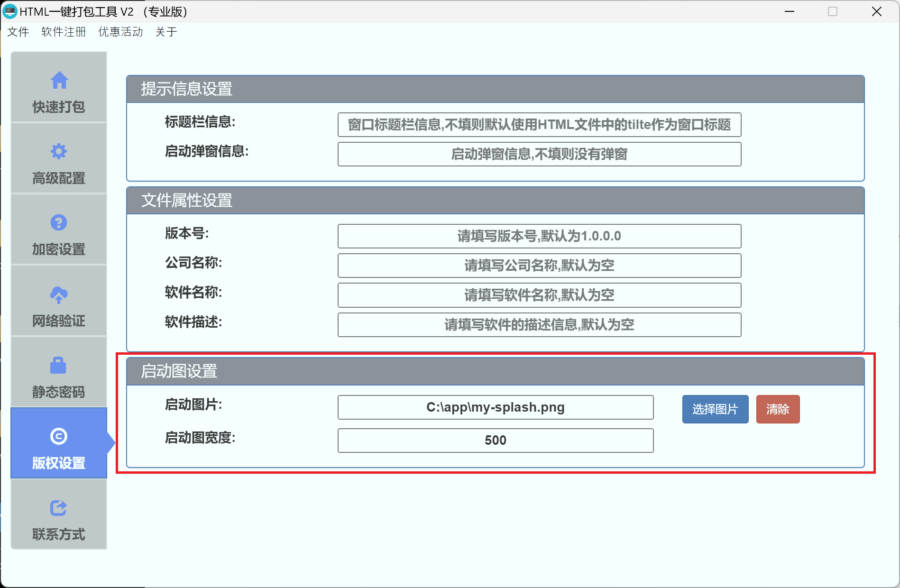Screen dimensions: 900x588
Task: Click the 静态密码 padlock icon
Action: [59, 366]
